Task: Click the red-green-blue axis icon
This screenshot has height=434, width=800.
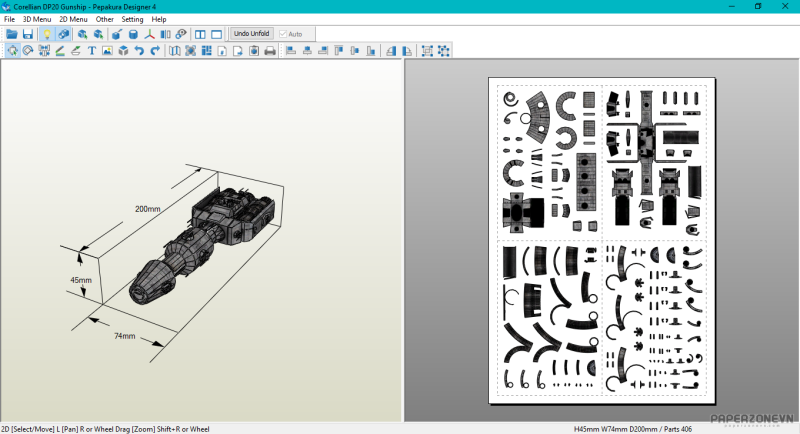Action: (x=150, y=34)
